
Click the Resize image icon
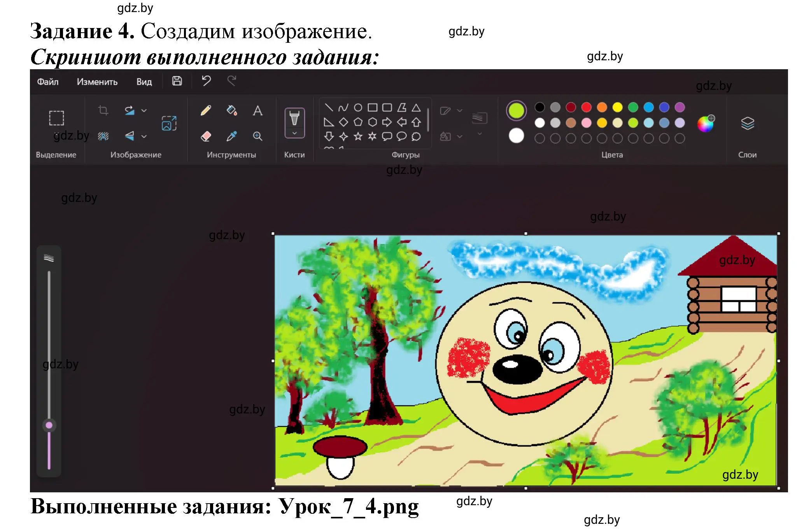click(169, 123)
